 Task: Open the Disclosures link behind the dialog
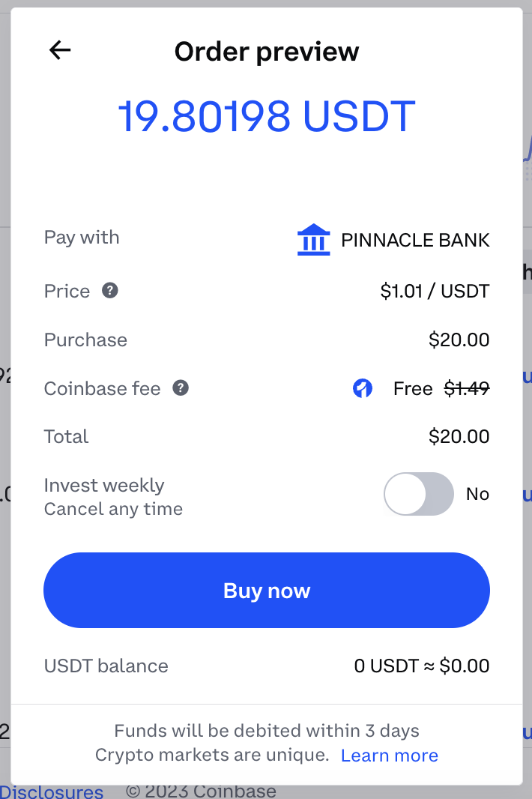52,792
